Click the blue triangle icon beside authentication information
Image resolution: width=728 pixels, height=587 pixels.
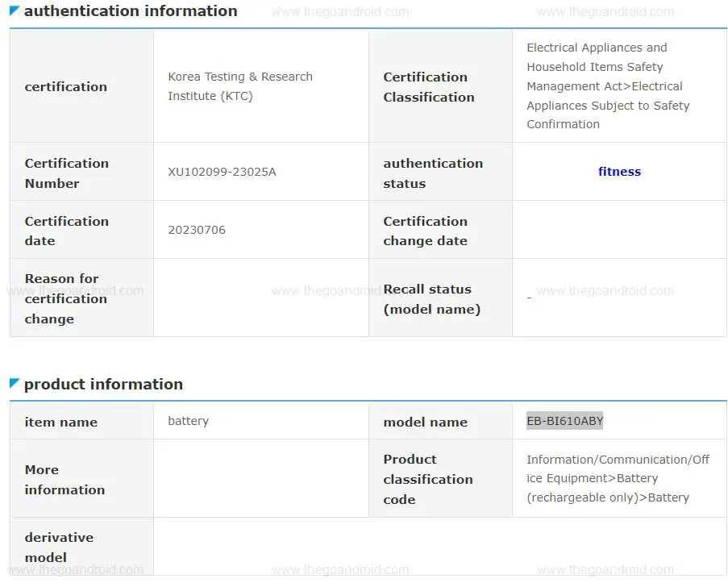point(15,10)
